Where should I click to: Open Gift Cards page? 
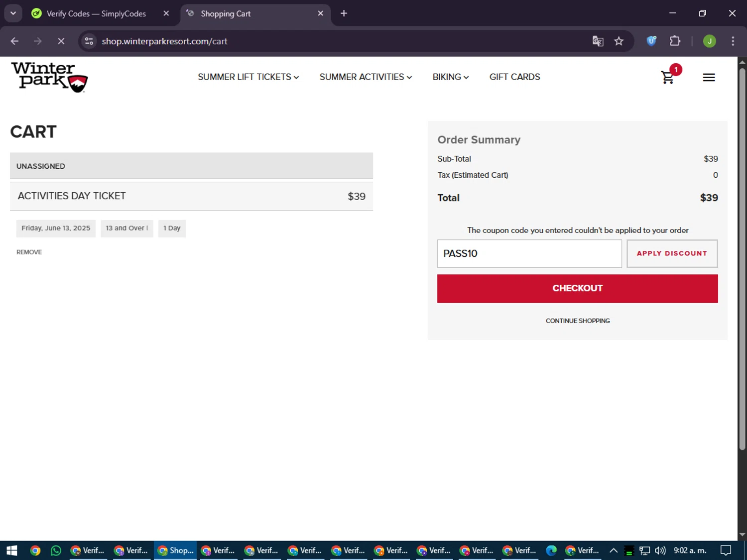[514, 77]
